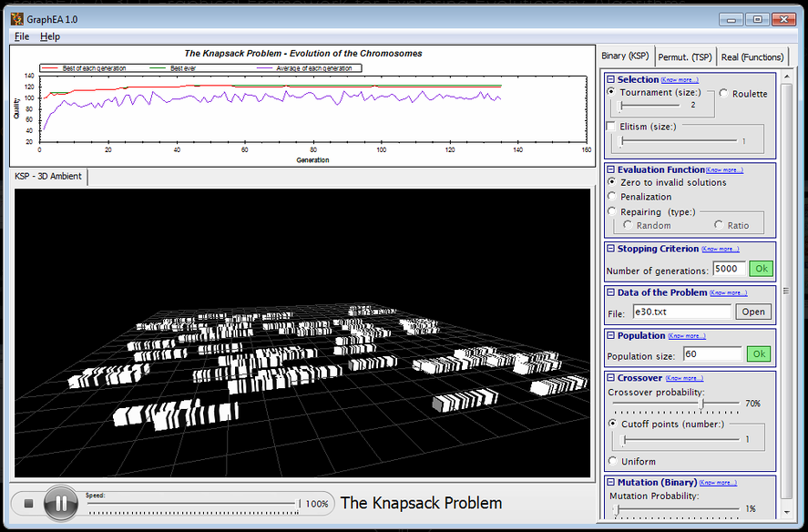808x532 pixels.
Task: Click the Crossover probability slider handle
Action: point(701,404)
